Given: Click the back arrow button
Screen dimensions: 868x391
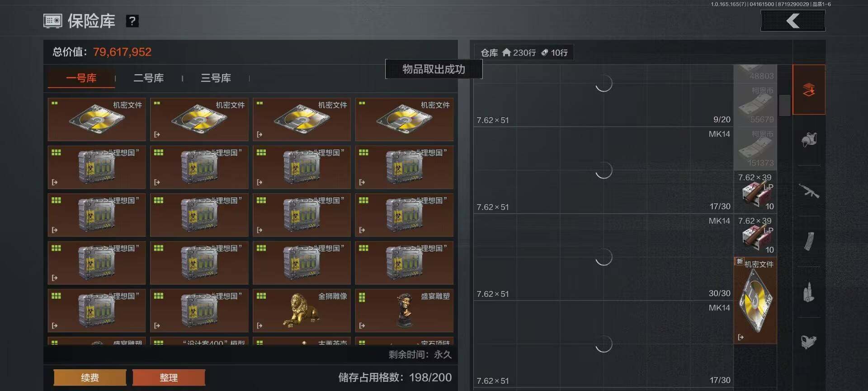Looking at the screenshot, I should tap(793, 21).
